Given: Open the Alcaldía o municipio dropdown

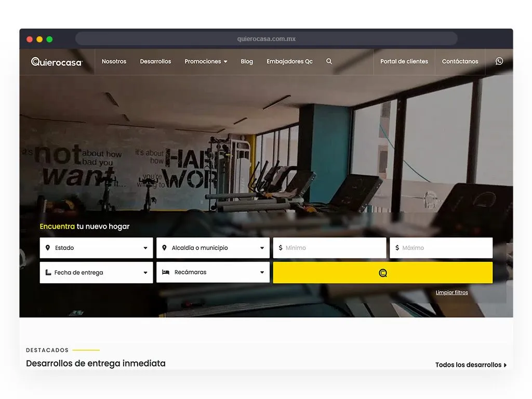Looking at the screenshot, I should (x=213, y=248).
